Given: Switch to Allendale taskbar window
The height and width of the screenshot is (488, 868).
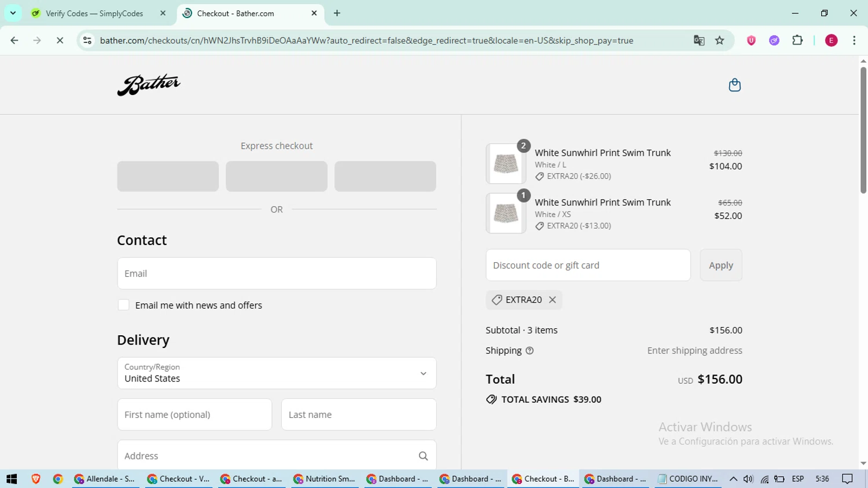Looking at the screenshot, I should point(105,479).
